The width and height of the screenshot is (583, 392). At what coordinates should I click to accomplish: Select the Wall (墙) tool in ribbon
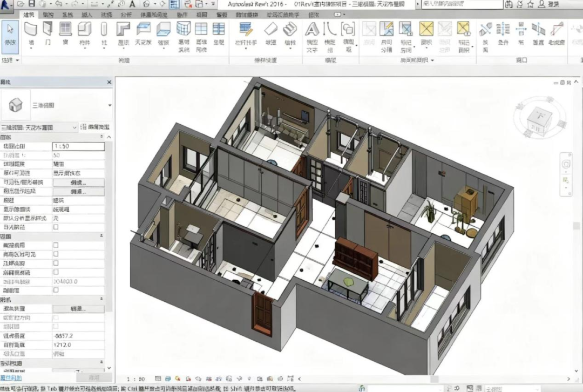[x=31, y=33]
